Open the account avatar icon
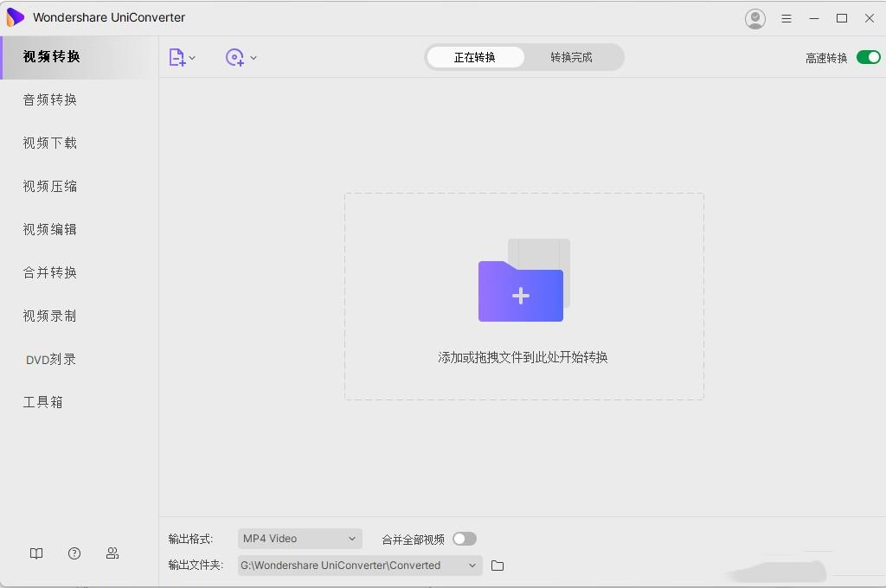This screenshot has height=588, width=886. (754, 17)
